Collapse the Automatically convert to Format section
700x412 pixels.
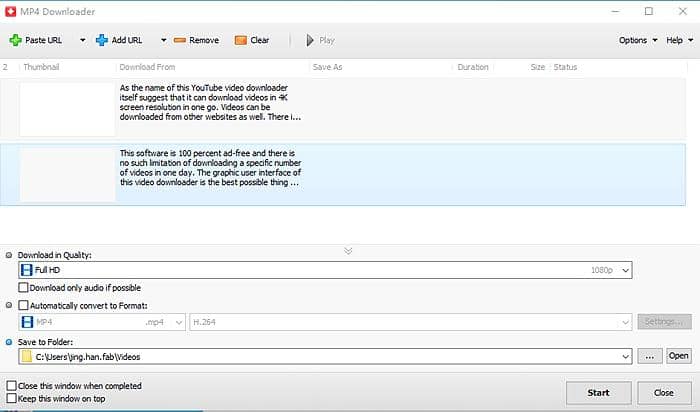coord(8,305)
